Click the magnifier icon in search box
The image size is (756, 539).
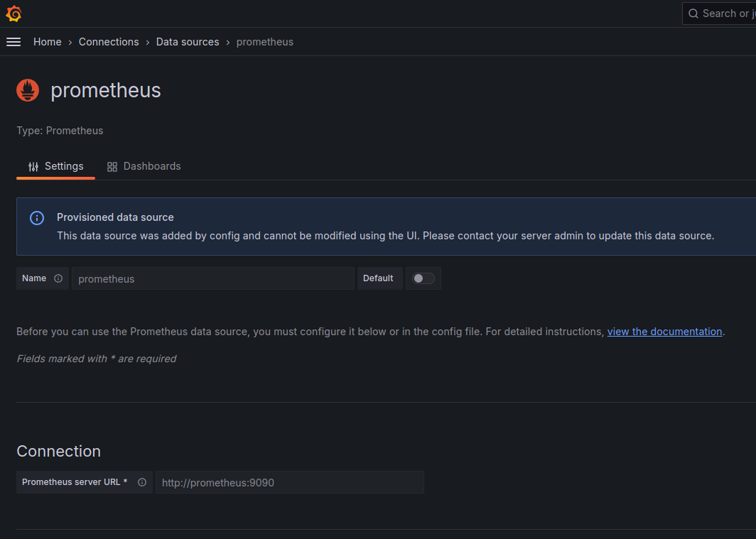click(x=693, y=13)
